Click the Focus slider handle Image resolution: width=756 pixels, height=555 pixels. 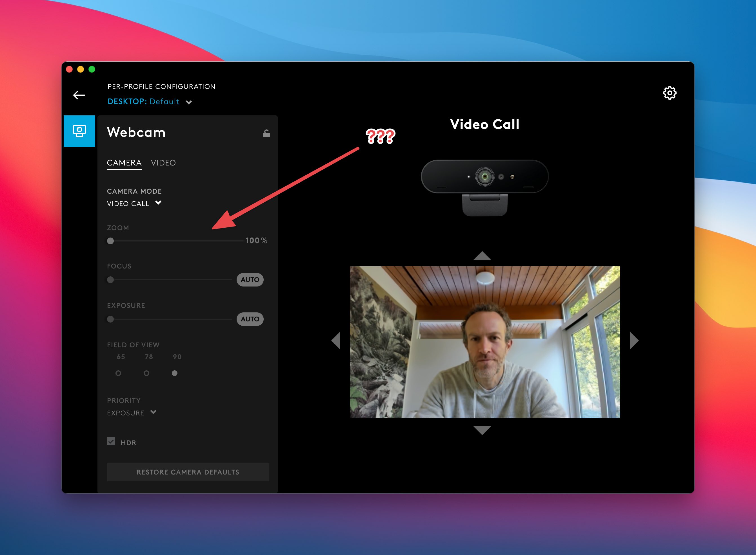[110, 279]
